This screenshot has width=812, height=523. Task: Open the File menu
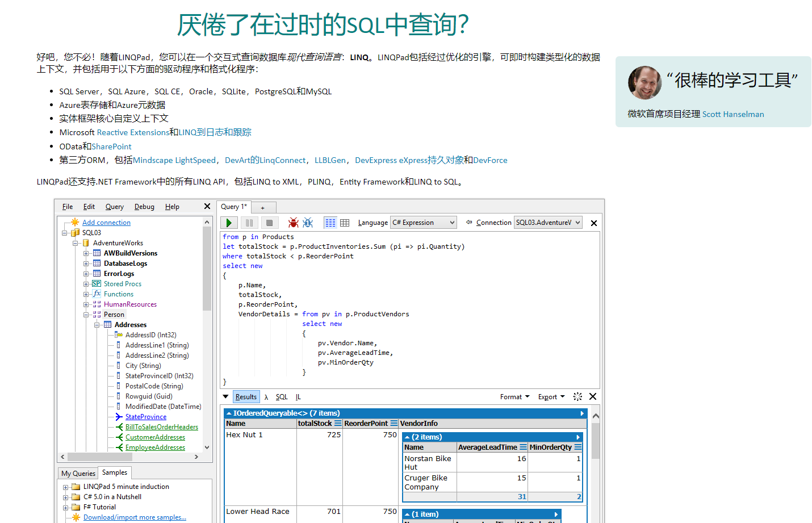click(68, 207)
